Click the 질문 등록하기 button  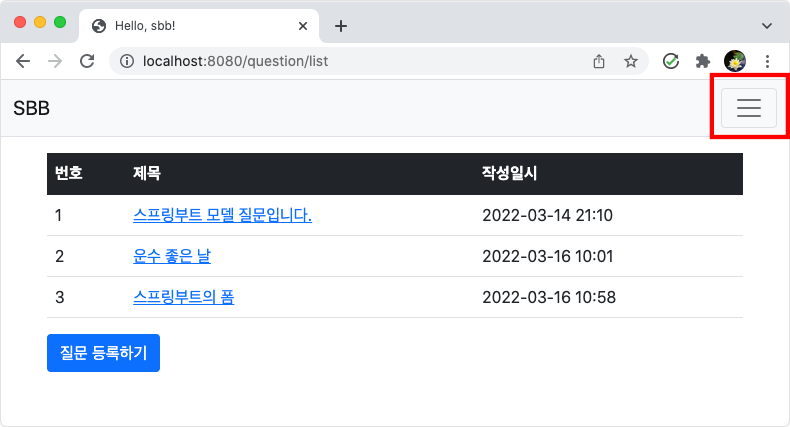[103, 353]
